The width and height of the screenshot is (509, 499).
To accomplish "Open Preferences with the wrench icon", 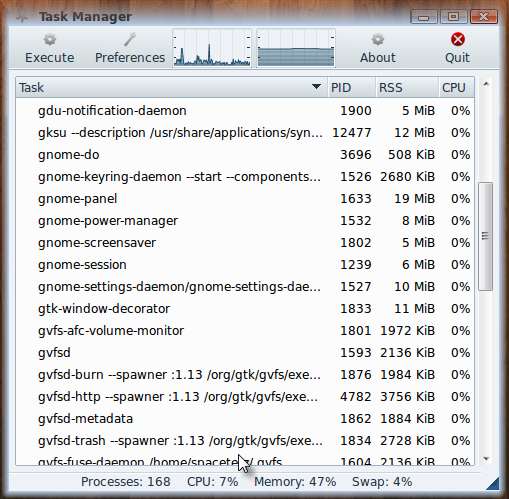I will click(x=130, y=39).
